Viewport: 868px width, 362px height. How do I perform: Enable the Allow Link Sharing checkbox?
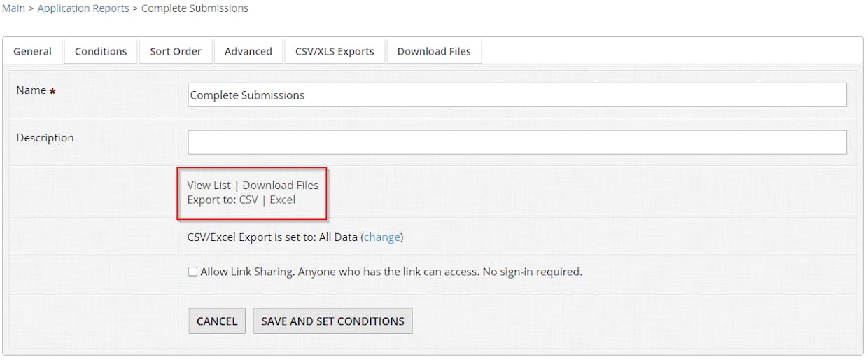192,272
